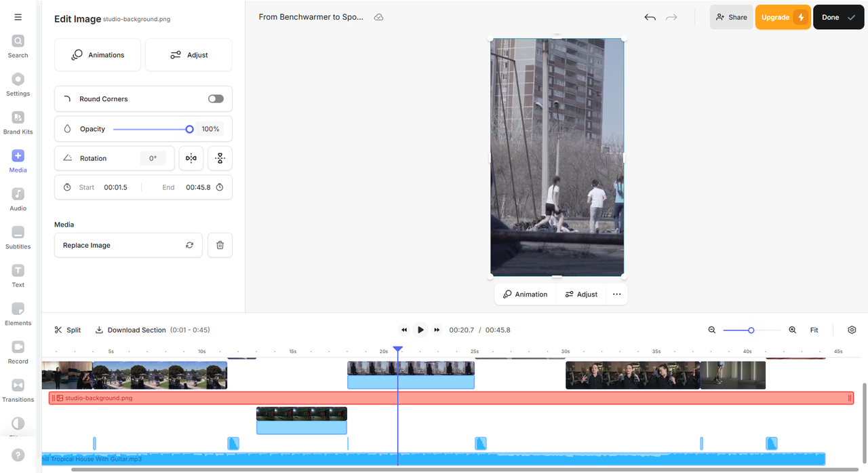
Task: Select video clip under playhead at 20s
Action: [x=411, y=375]
